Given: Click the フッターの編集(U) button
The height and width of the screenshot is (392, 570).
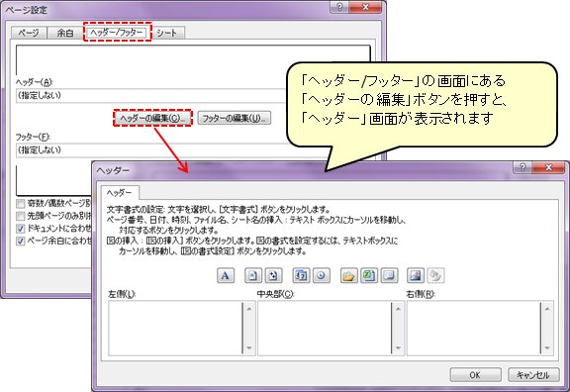Looking at the screenshot, I should (235, 118).
